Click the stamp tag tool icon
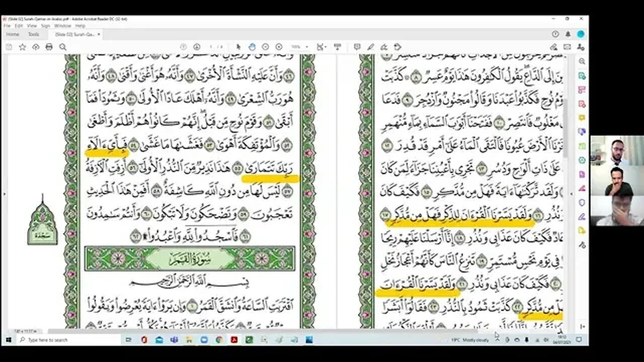The image size is (644, 362). pyautogui.click(x=397, y=47)
